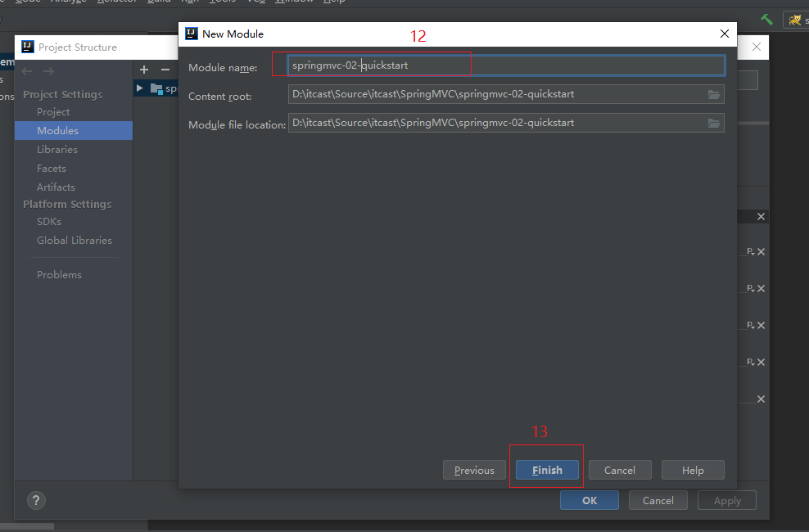Click into the Module name field
Image resolution: width=809 pixels, height=532 pixels.
tap(505, 65)
